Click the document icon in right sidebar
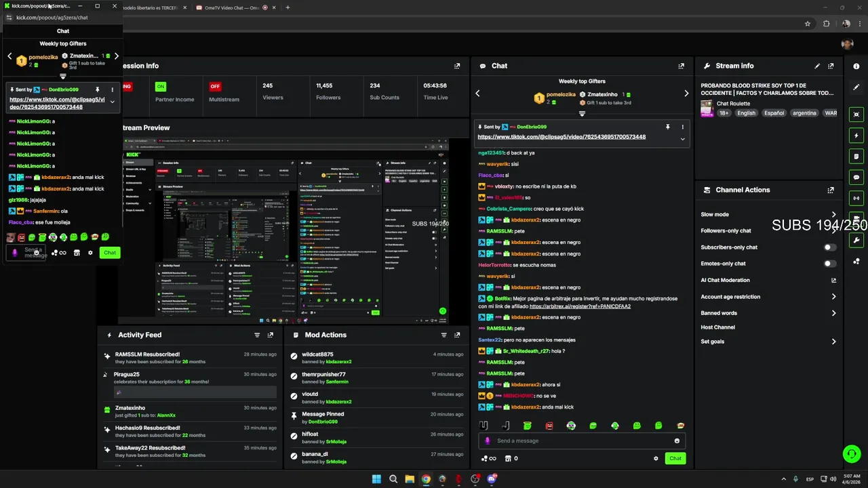The image size is (868, 488). click(856, 157)
